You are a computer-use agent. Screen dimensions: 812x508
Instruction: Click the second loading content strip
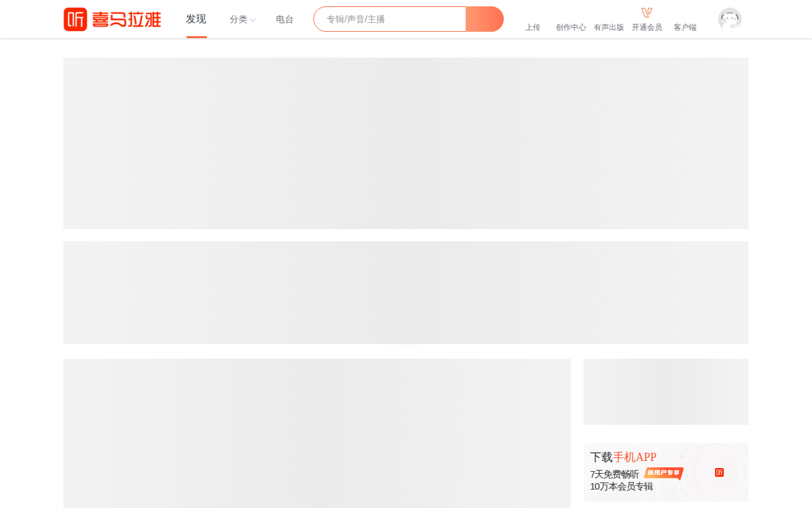[406, 293]
